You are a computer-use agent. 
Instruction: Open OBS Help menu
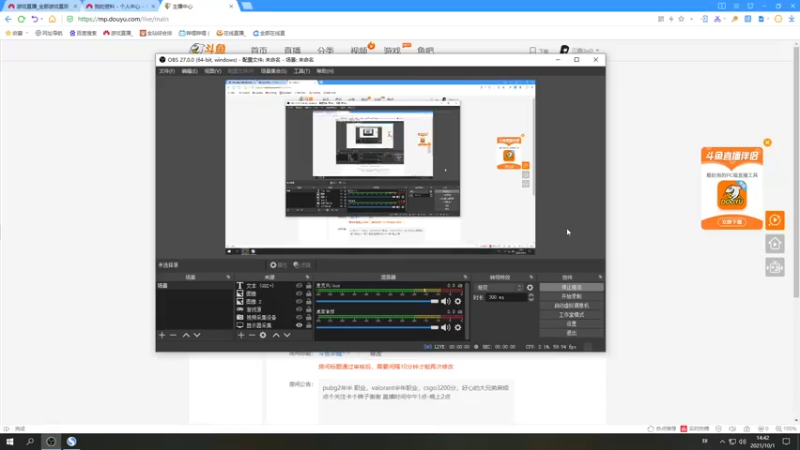[x=325, y=71]
